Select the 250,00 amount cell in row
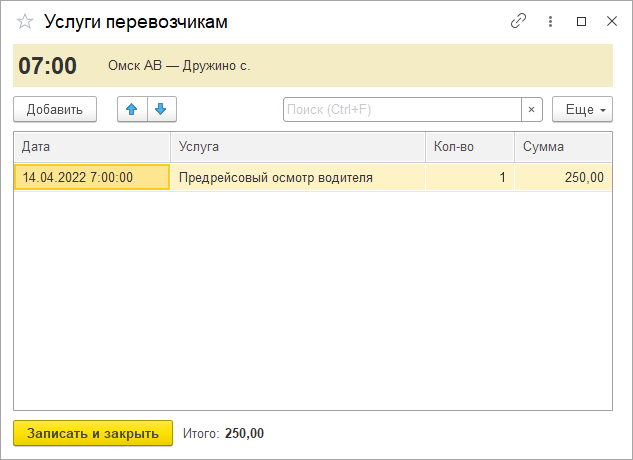The width and height of the screenshot is (633, 460). tap(562, 178)
